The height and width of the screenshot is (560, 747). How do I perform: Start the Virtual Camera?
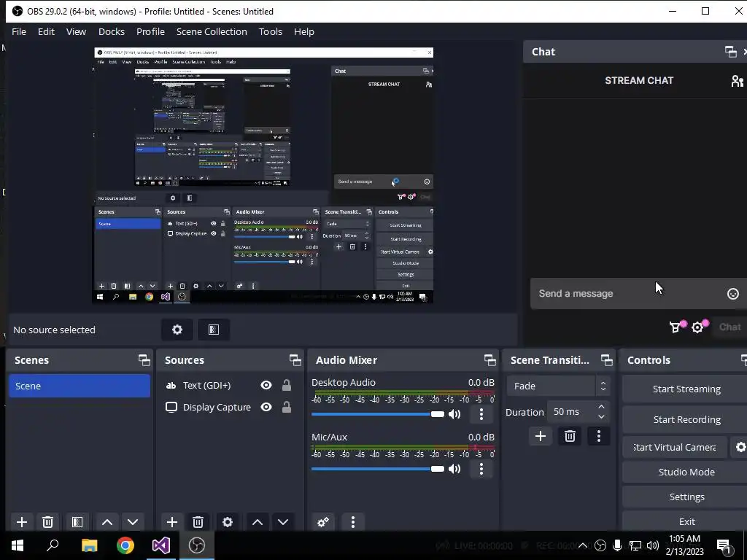[675, 447]
